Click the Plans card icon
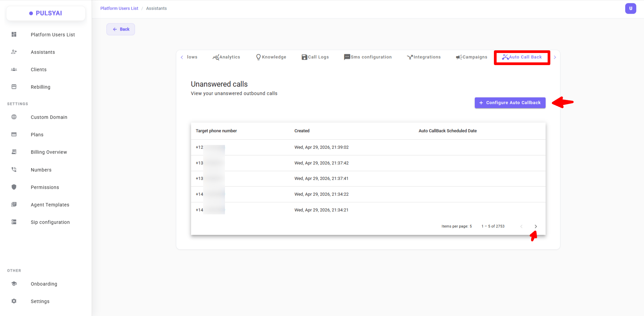Viewport: 644px width, 316px height. pyautogui.click(x=14, y=134)
